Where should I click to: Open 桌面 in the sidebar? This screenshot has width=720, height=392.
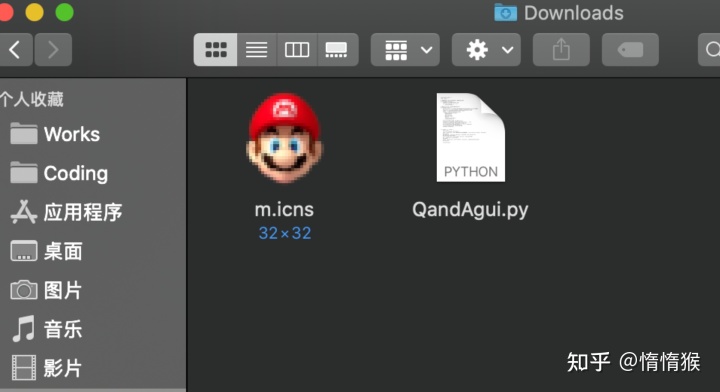click(x=46, y=251)
